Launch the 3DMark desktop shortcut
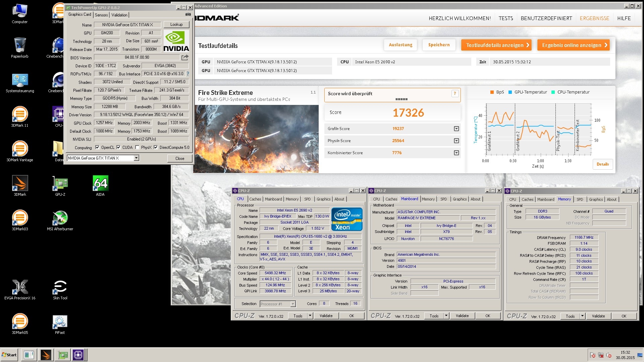The width and height of the screenshot is (644, 362). pos(20,185)
